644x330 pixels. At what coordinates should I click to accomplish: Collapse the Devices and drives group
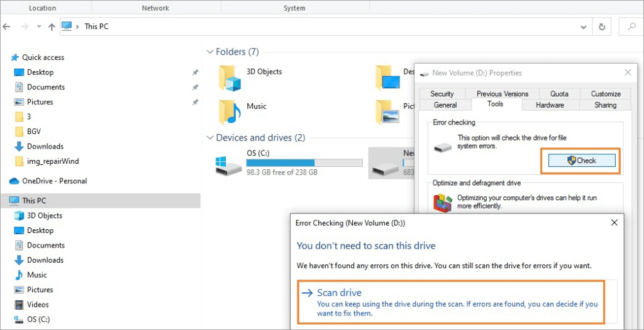210,137
